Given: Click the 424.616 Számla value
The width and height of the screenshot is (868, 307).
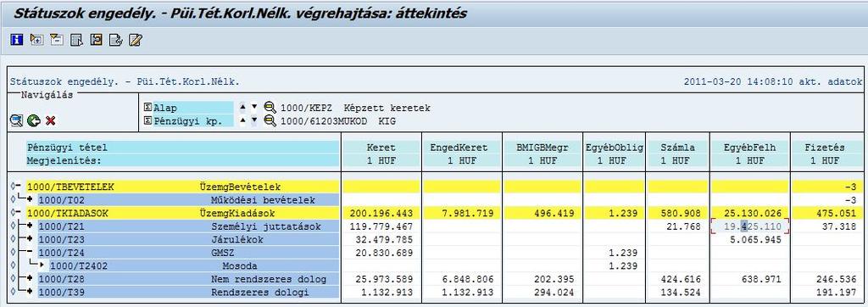Looking at the screenshot, I should pos(681,279).
